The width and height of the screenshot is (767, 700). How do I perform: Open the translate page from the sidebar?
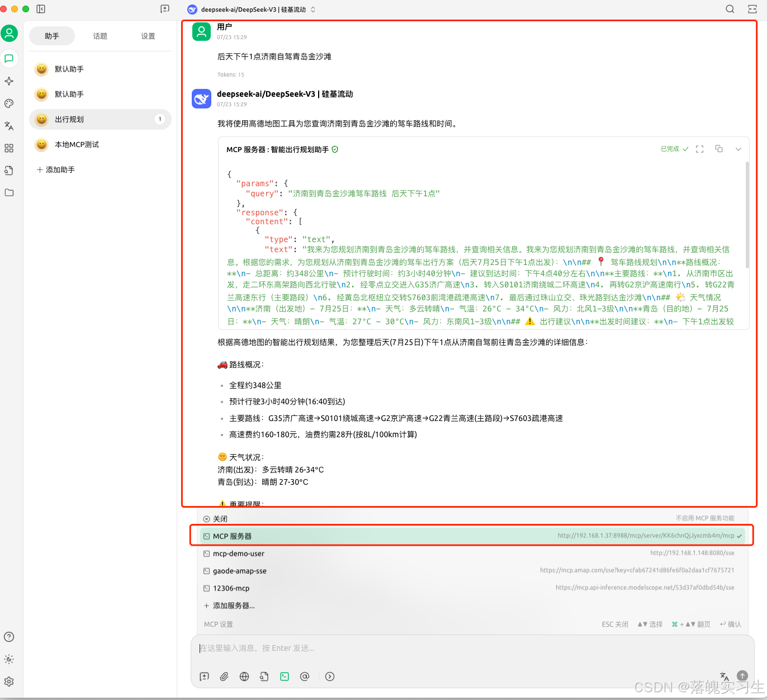pyautogui.click(x=9, y=126)
